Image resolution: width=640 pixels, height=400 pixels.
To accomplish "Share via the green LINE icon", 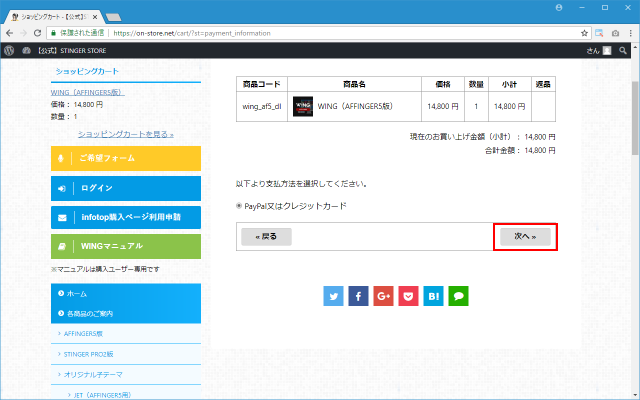I will tap(459, 296).
